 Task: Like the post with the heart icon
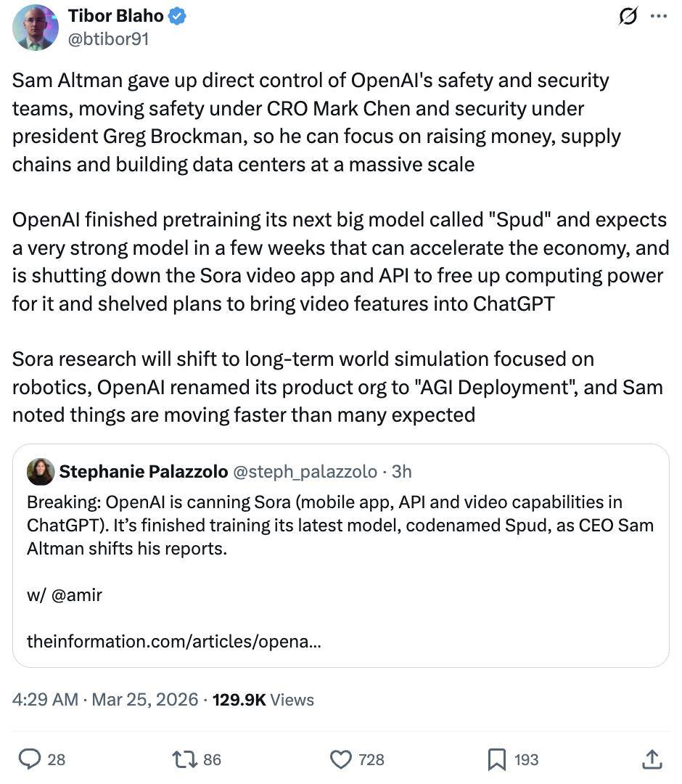click(x=340, y=759)
